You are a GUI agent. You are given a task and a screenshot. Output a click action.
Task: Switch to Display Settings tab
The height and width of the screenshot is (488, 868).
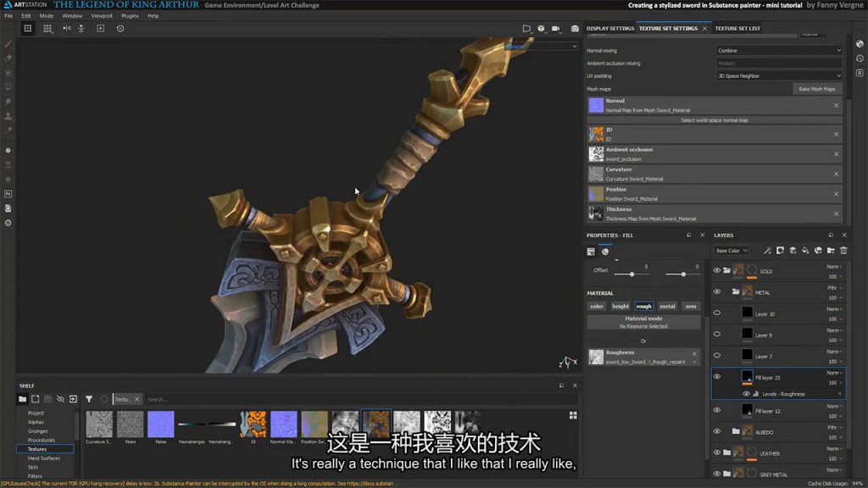[610, 28]
